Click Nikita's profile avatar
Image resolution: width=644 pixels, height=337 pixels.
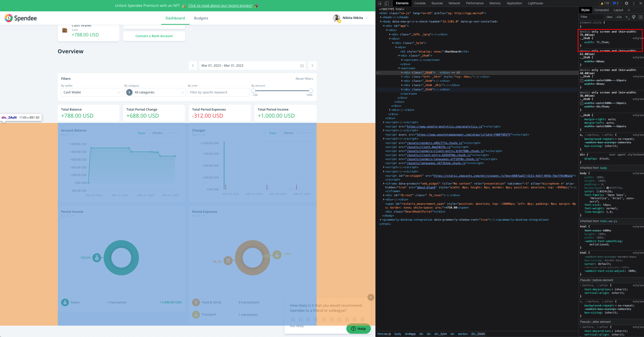coord(336,18)
